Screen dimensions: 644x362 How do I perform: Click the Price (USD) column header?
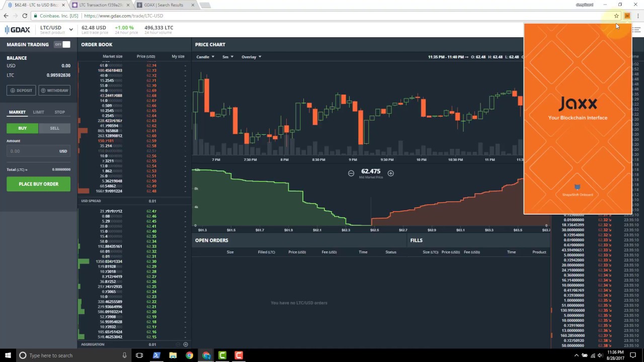pyautogui.click(x=146, y=56)
